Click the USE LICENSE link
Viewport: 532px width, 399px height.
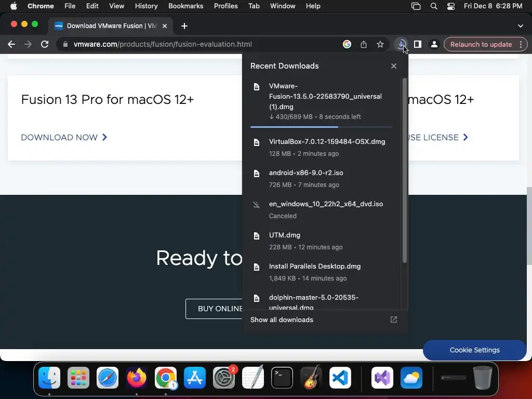tap(438, 137)
